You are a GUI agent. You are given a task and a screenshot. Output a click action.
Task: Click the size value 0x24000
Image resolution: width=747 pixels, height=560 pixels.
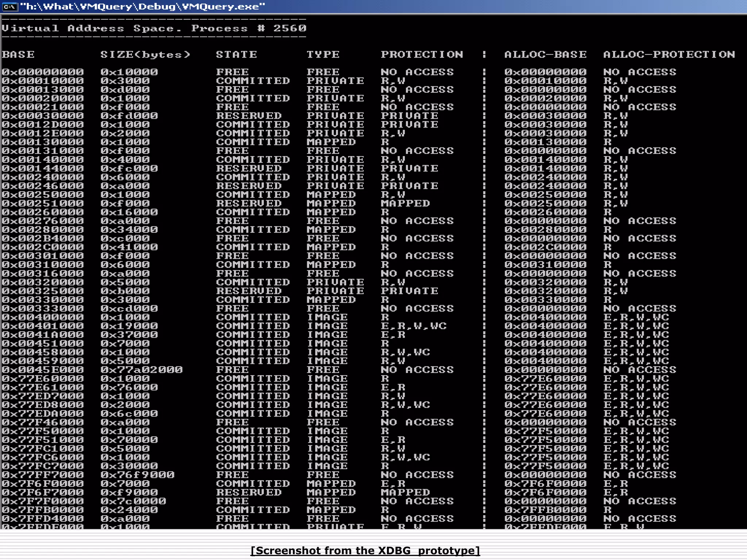pos(129,510)
